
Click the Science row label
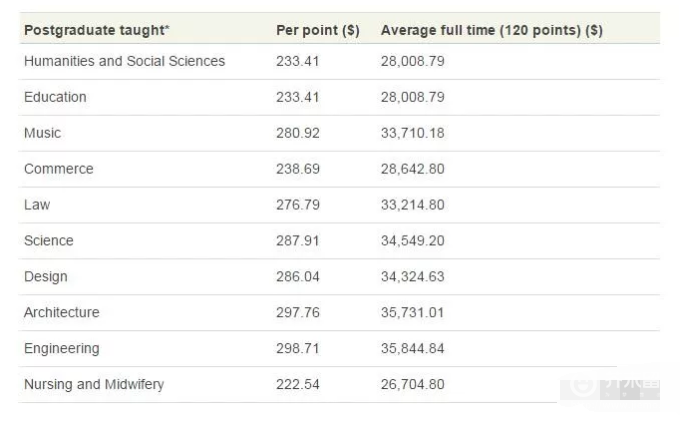click(x=49, y=241)
